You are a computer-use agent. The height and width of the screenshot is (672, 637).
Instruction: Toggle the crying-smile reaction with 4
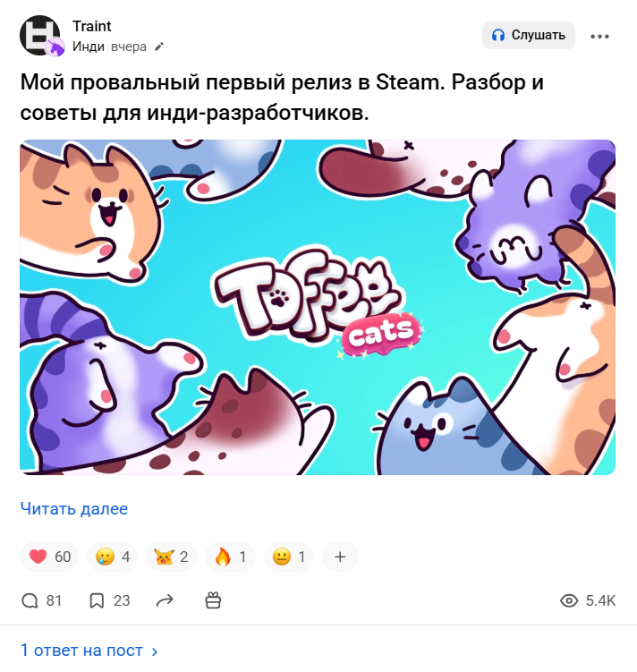[x=112, y=557]
